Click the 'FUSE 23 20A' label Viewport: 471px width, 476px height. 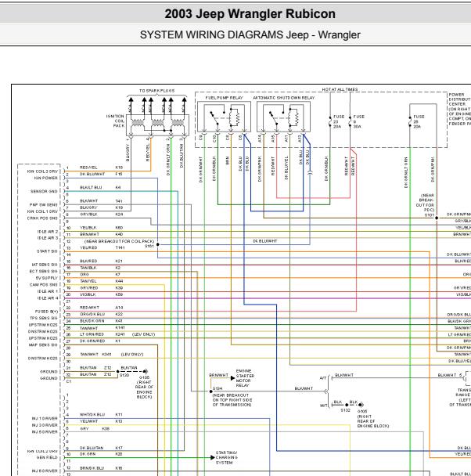coord(339,121)
